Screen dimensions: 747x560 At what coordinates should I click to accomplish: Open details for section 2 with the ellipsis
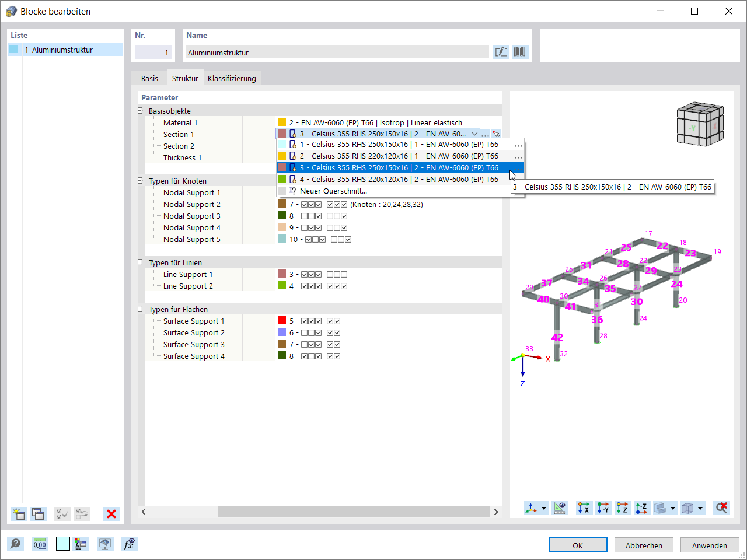[x=518, y=156]
